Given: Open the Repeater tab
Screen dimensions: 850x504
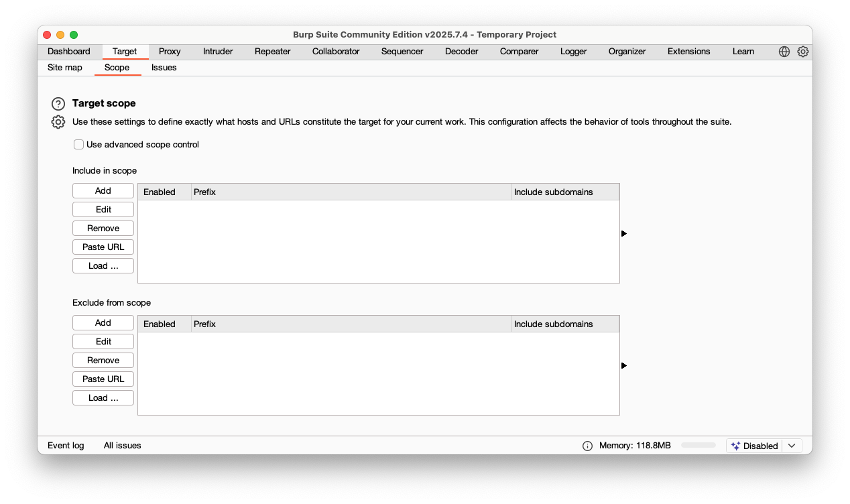Looking at the screenshot, I should pyautogui.click(x=273, y=52).
